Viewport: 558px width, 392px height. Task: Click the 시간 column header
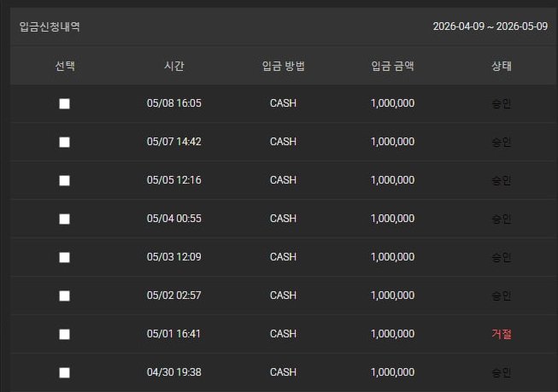(x=174, y=66)
